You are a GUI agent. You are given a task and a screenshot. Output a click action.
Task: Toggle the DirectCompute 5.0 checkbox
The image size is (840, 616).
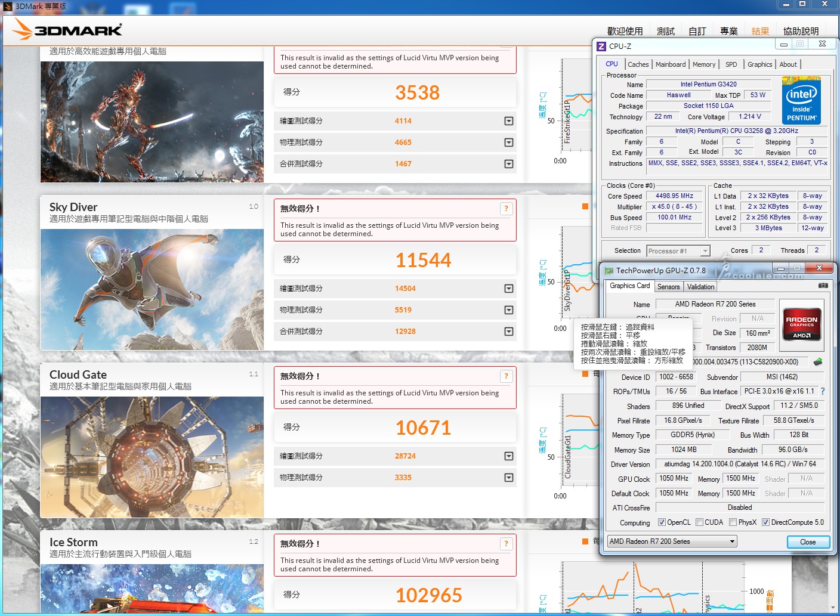pos(765,522)
